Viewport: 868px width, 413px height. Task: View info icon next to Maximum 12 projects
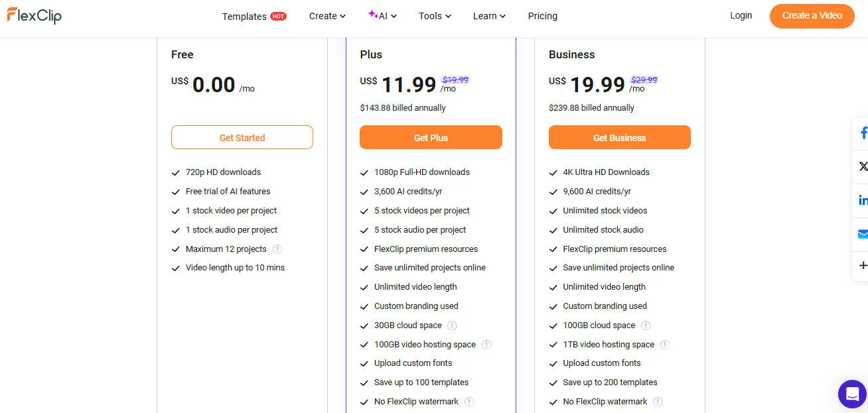[x=278, y=249]
